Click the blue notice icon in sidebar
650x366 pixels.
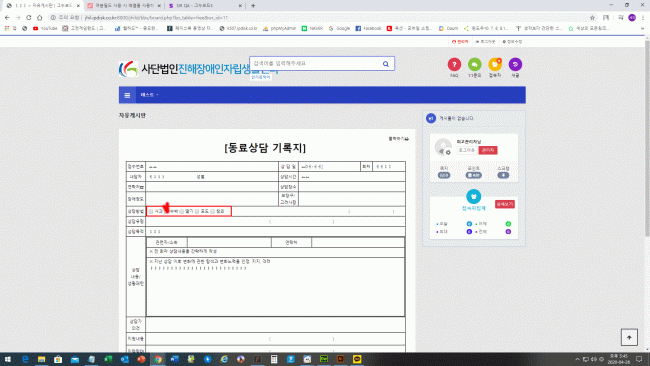[x=431, y=119]
